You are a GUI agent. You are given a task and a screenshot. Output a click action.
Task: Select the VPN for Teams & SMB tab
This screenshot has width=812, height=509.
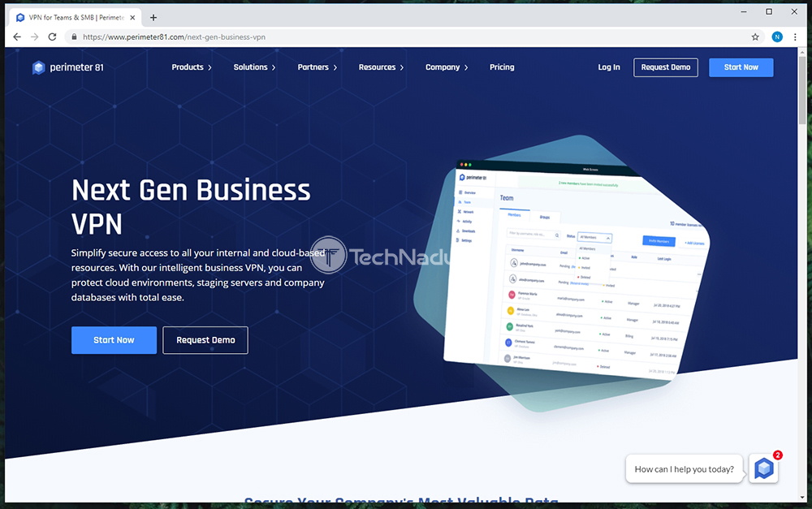click(x=76, y=18)
